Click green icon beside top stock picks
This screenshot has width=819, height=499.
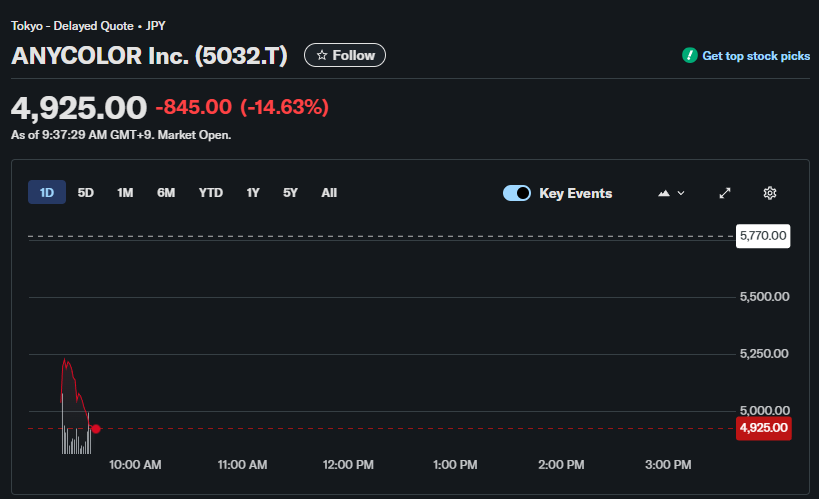[x=689, y=55]
